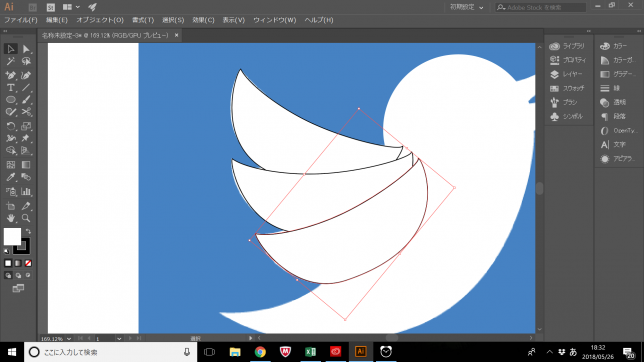644x362 pixels.
Task: Select the Shaper tool
Action: coord(11,112)
